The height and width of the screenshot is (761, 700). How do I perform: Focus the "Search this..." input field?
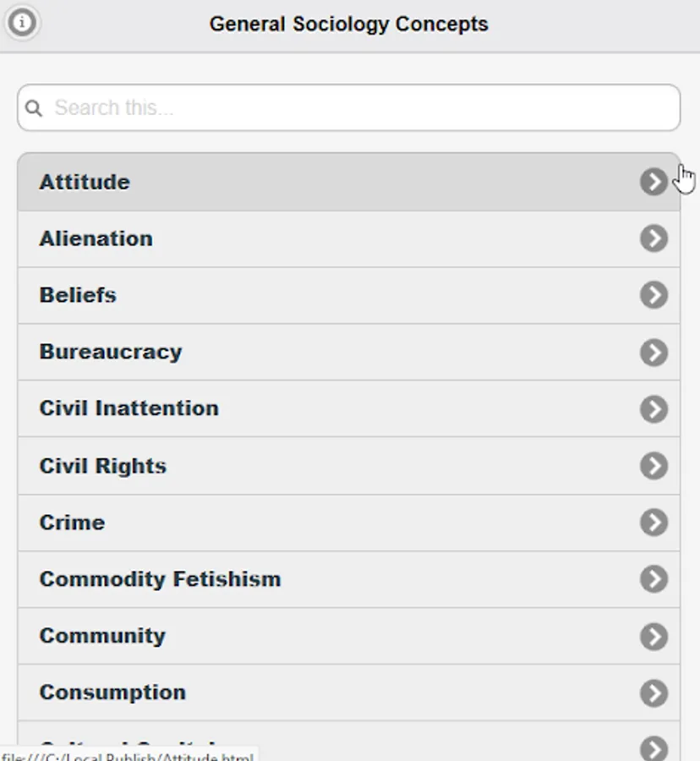point(355,108)
